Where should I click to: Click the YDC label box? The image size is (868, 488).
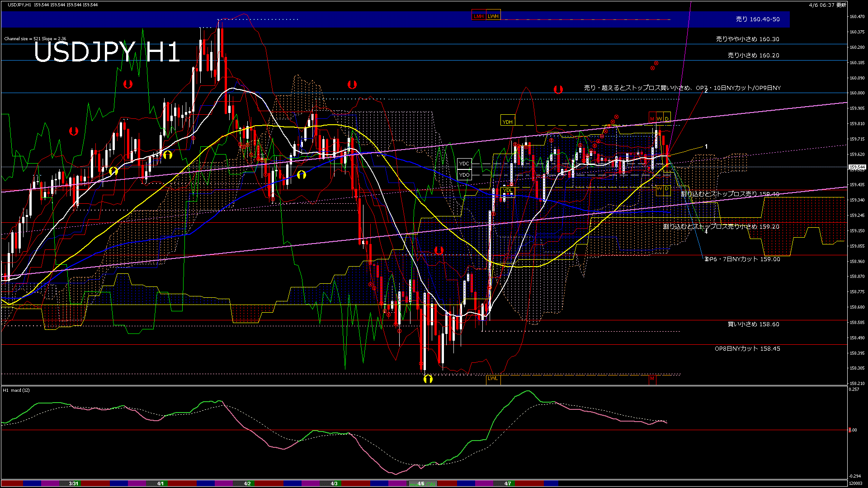pyautogui.click(x=464, y=164)
